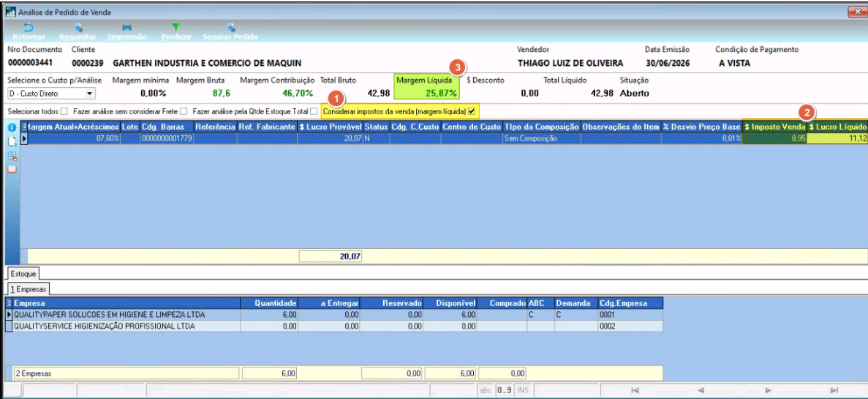
Task: Click the Reservado column header
Action: (x=393, y=303)
